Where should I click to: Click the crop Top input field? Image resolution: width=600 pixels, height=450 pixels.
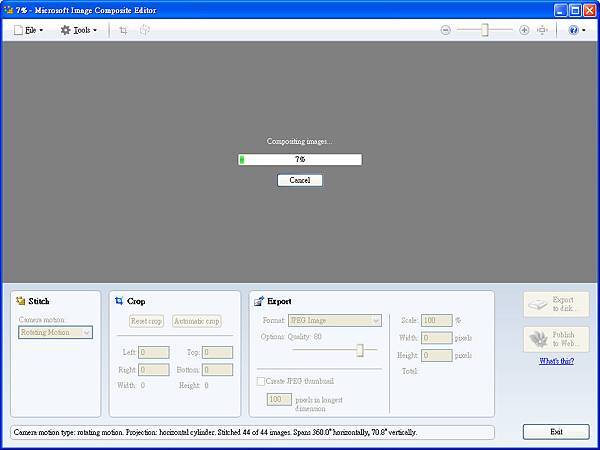(217, 352)
